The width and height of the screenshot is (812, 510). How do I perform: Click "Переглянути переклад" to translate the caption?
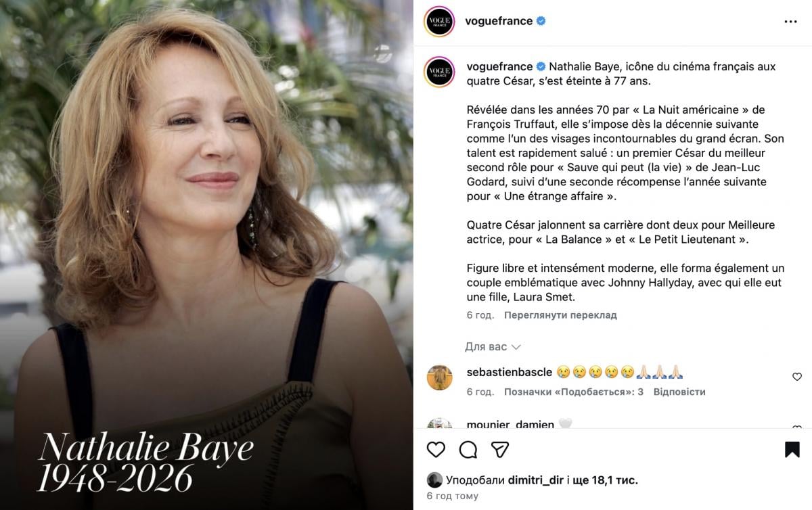click(x=560, y=315)
